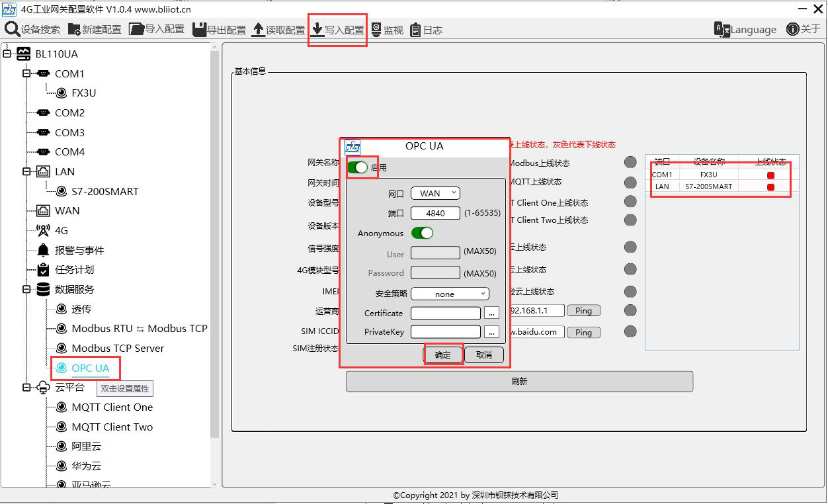Click 写入配置 download icon
Screen dimensions: 828x504
pos(317,30)
